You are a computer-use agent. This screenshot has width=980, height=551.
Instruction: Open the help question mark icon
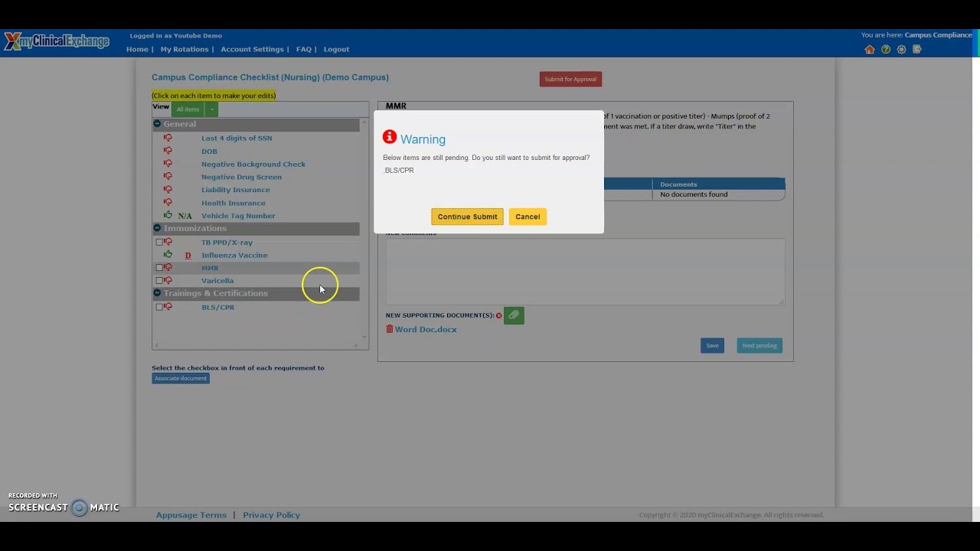[x=886, y=49]
